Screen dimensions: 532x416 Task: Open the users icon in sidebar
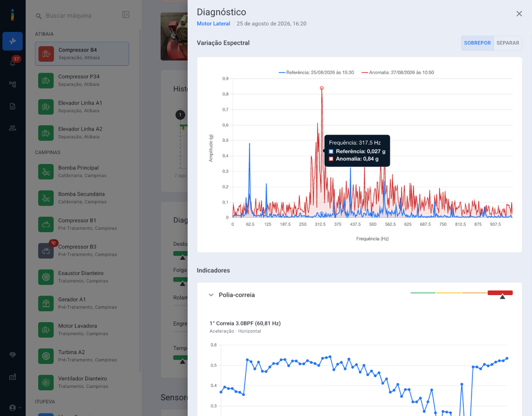tap(13, 128)
